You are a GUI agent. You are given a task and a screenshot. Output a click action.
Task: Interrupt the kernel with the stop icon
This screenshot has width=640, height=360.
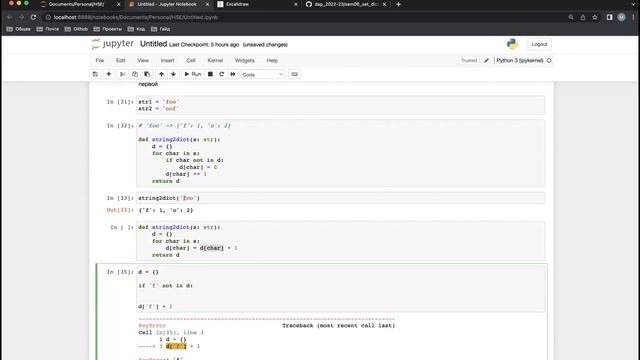[210, 74]
